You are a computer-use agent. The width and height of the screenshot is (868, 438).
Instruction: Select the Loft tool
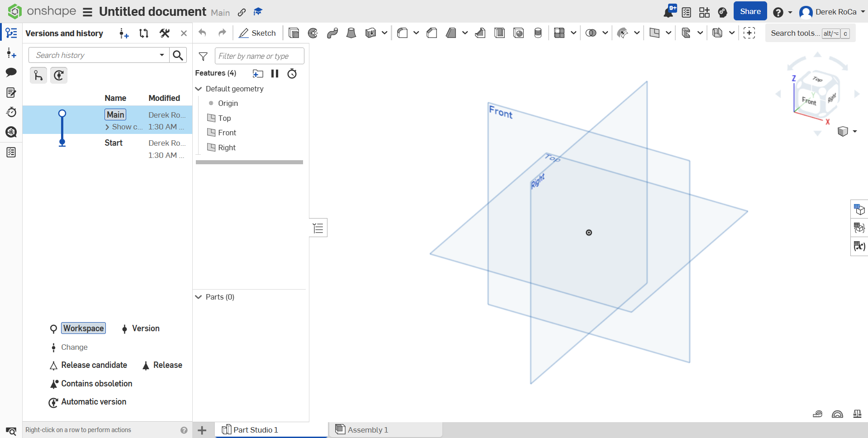click(351, 33)
